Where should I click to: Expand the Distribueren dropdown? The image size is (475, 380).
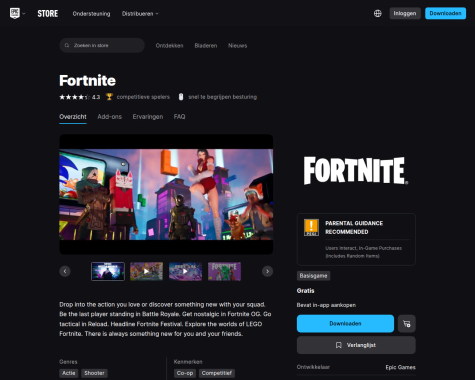(x=140, y=14)
